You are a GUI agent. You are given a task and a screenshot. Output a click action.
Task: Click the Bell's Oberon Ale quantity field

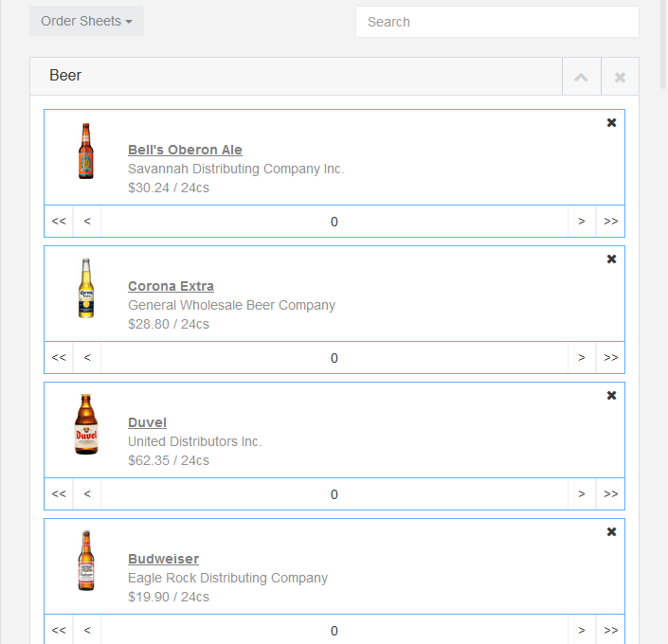[x=334, y=222]
